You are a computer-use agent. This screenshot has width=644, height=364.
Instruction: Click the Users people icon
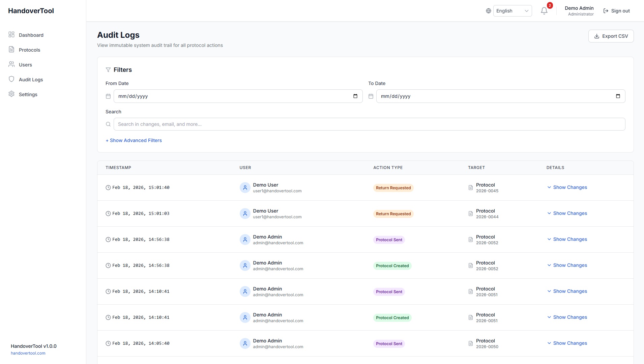[x=11, y=64]
